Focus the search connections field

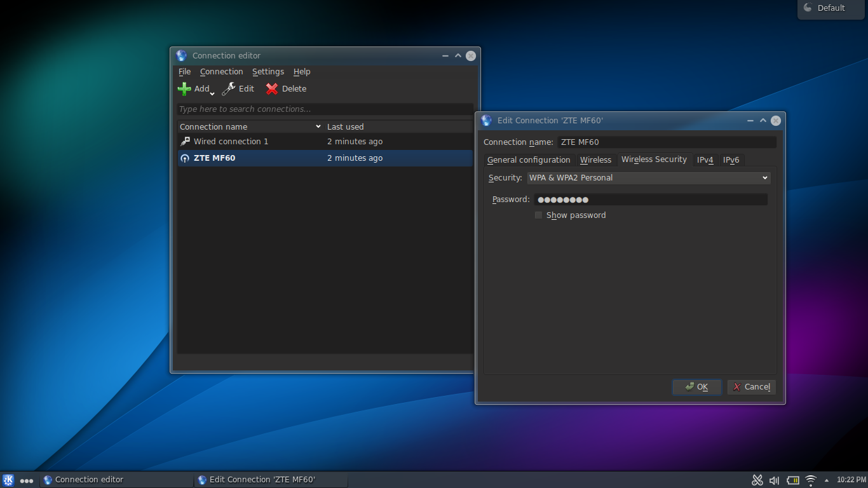pyautogui.click(x=325, y=109)
